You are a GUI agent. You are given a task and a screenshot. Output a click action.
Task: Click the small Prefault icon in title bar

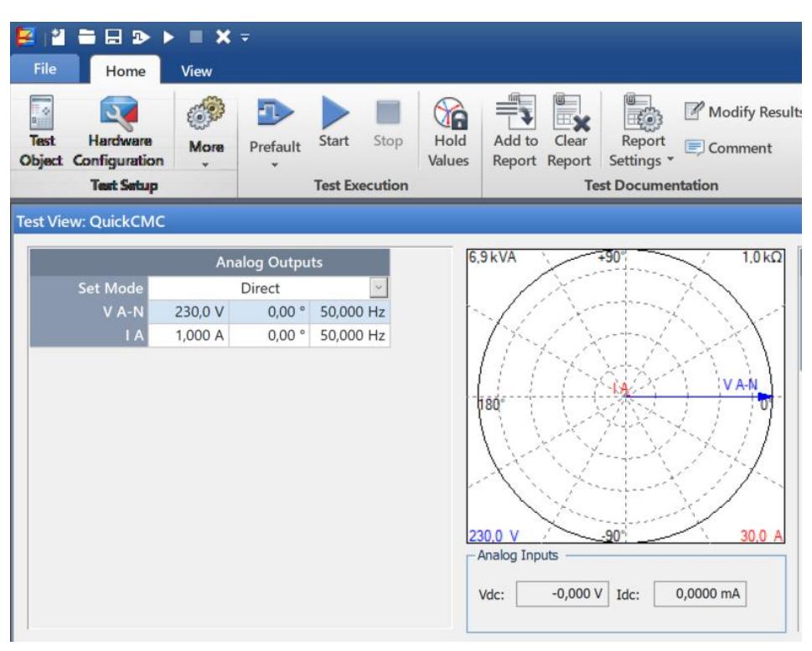[141, 37]
